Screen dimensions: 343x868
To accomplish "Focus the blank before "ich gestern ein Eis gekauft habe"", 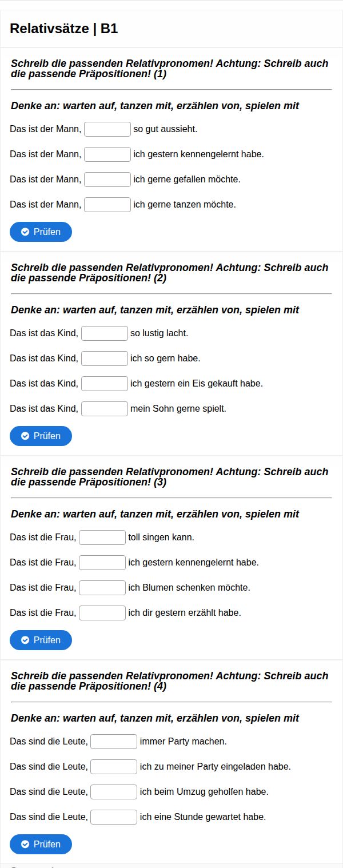I will click(x=105, y=384).
